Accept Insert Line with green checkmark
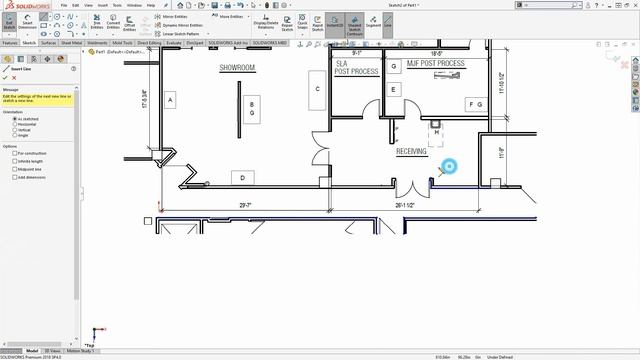Screen dimensions: 640x360 pos(5,78)
